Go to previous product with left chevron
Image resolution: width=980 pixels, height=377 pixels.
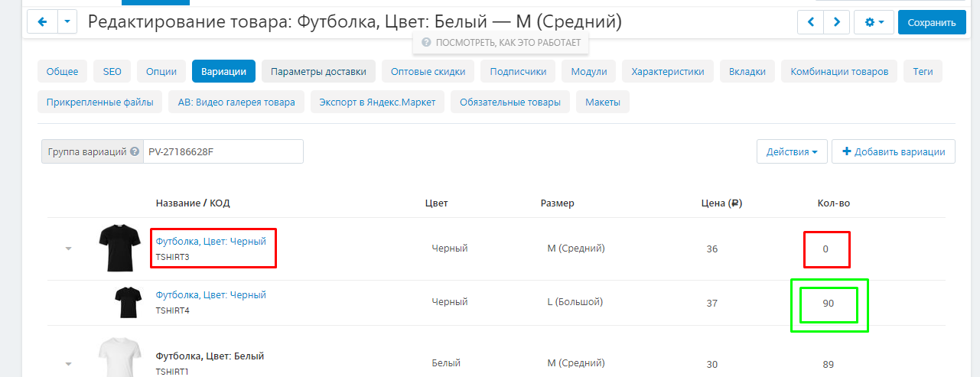pos(810,23)
